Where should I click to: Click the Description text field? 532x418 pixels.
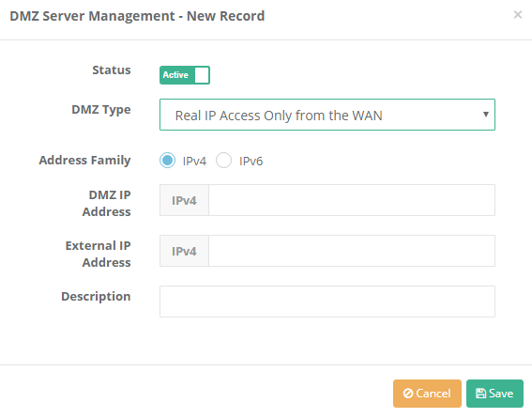click(327, 302)
